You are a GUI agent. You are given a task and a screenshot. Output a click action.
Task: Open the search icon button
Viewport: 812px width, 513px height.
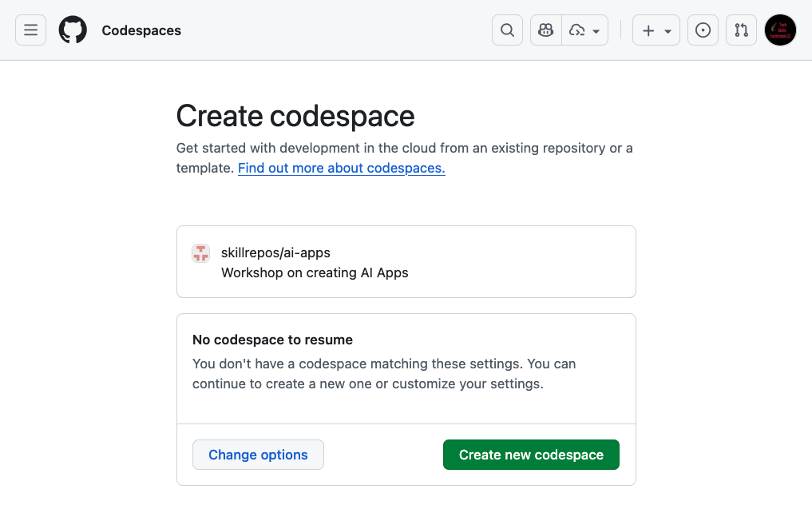[x=507, y=30]
